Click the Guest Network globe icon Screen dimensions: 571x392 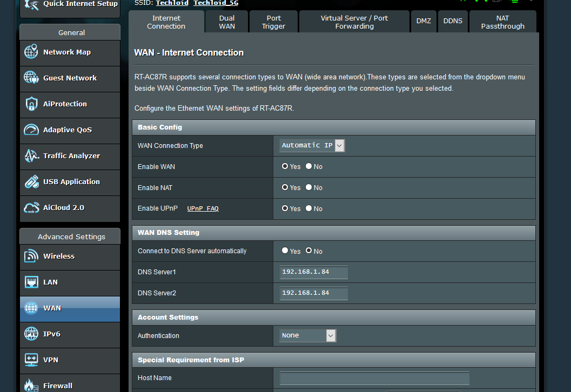click(31, 78)
